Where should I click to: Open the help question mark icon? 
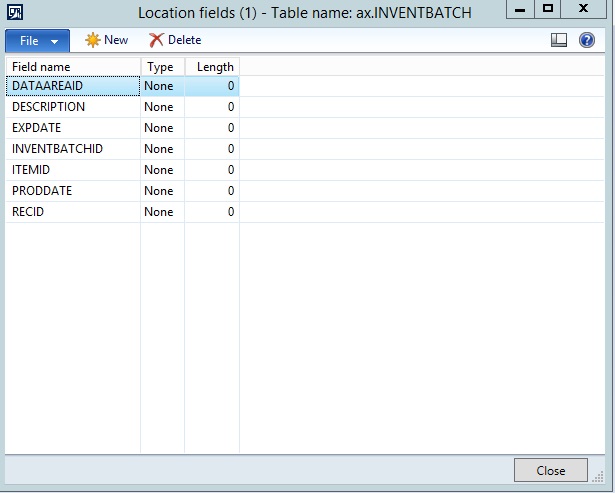click(587, 40)
